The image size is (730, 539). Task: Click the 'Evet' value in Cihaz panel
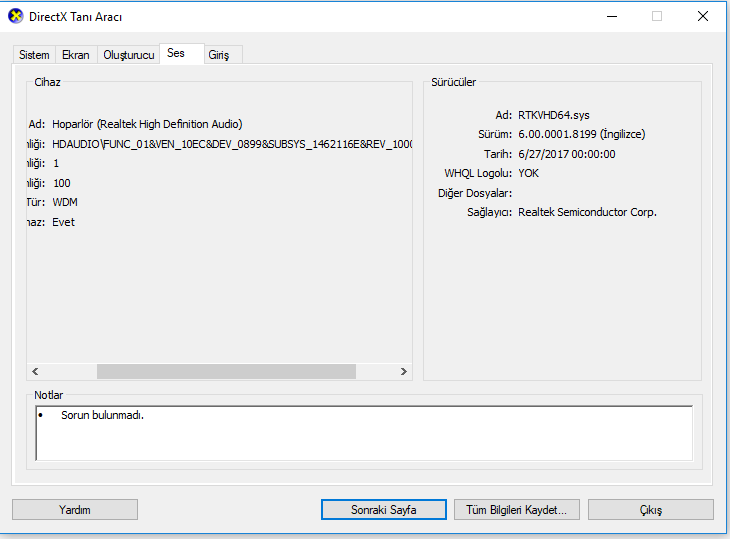63,222
